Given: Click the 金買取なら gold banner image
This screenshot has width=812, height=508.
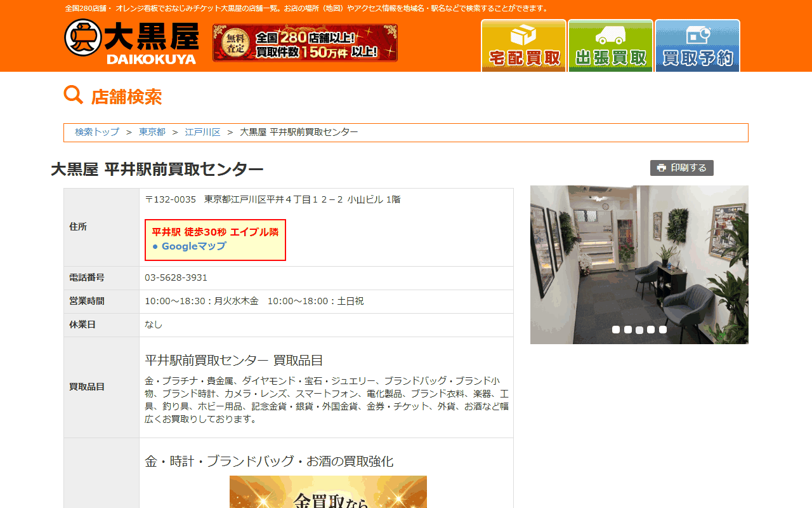Looking at the screenshot, I should point(328,492).
